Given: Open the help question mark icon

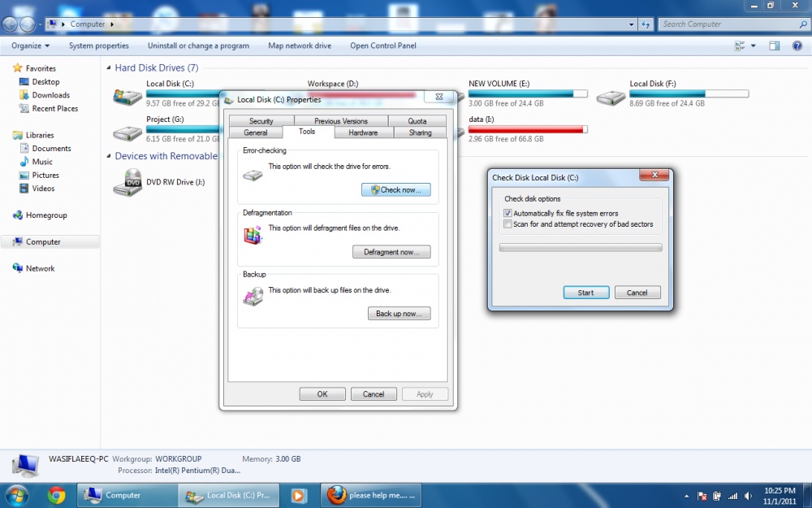Looking at the screenshot, I should 797,46.
